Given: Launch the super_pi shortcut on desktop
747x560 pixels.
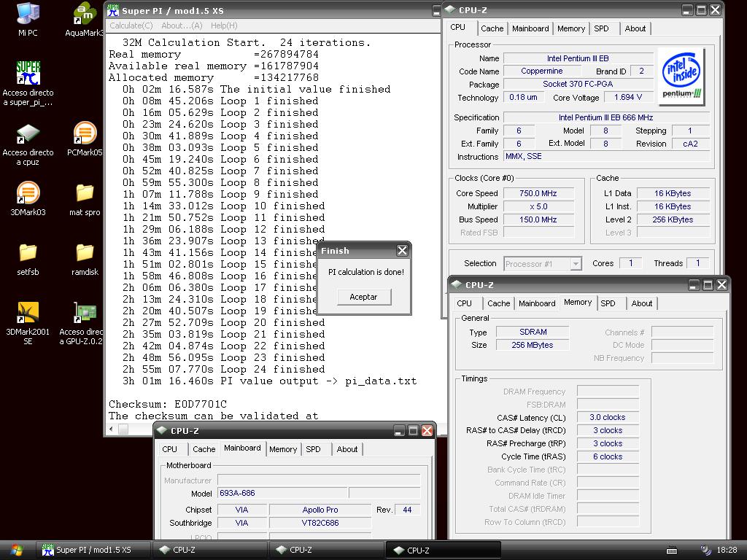Looking at the screenshot, I should tap(28, 83).
